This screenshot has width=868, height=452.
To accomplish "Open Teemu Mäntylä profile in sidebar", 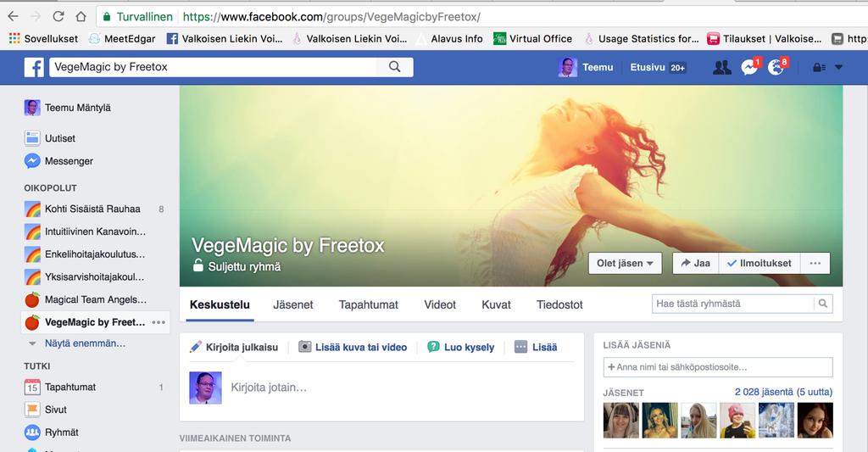I will tap(68, 108).
